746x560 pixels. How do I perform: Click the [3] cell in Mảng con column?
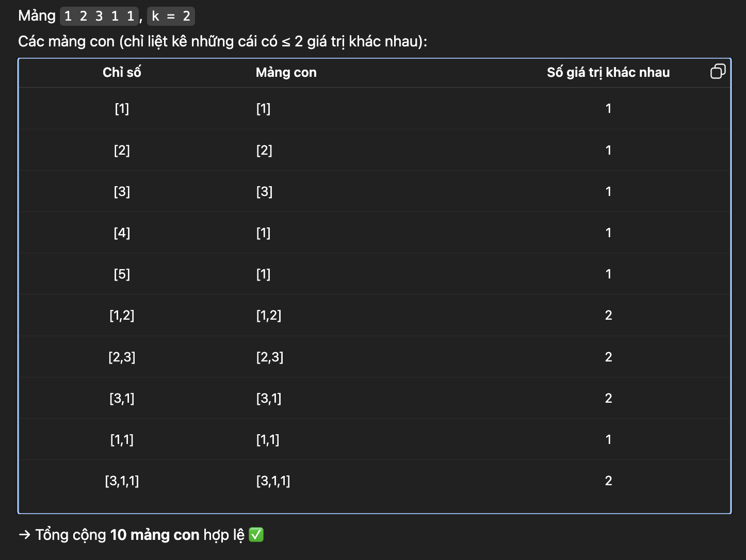pos(264,191)
